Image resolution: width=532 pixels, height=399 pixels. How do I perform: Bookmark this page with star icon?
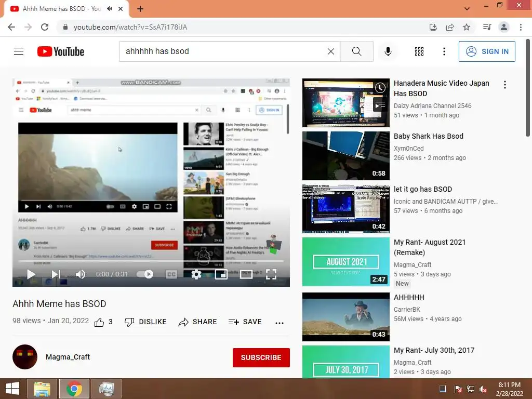pyautogui.click(x=467, y=27)
